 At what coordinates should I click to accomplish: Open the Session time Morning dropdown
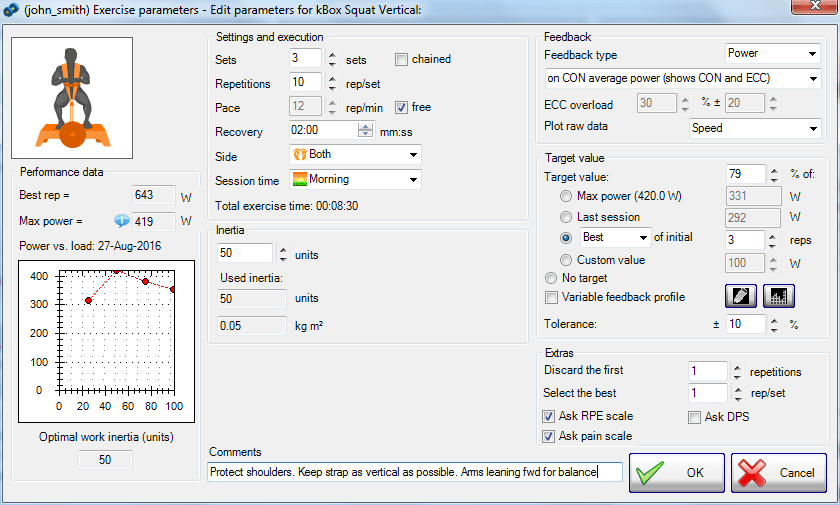[355, 180]
